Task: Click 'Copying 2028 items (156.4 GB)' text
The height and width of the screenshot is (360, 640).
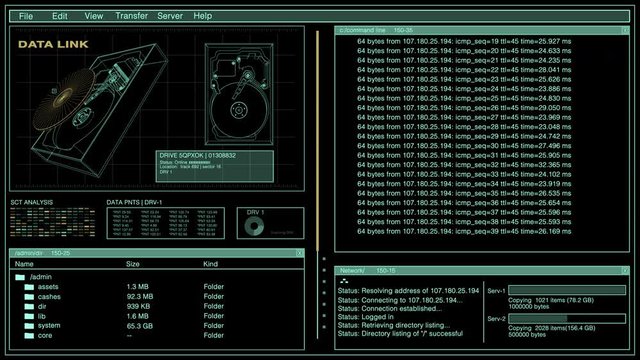Action: pos(551,328)
